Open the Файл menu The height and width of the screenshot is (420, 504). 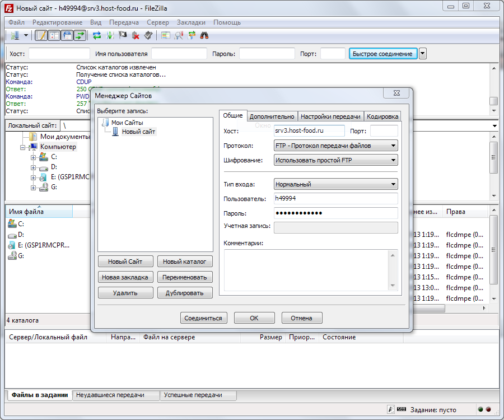pyautogui.click(x=16, y=22)
